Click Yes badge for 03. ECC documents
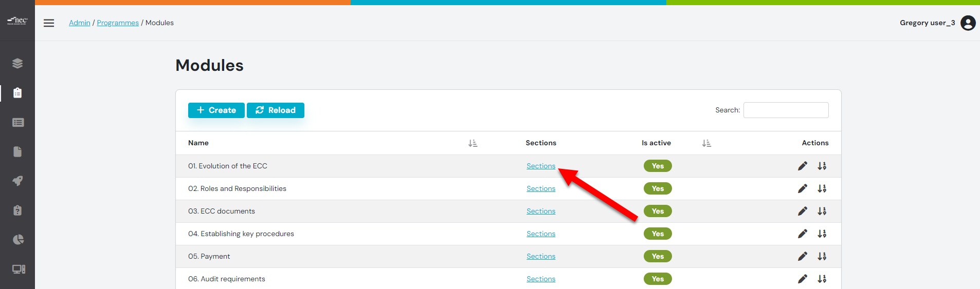Image resolution: width=980 pixels, height=289 pixels. click(x=658, y=211)
